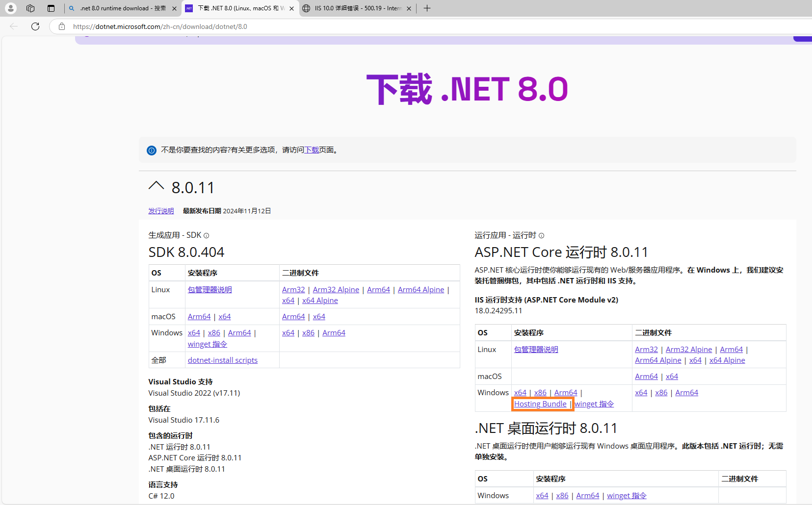Open the browser profile avatar icon
This screenshot has width=812, height=505.
pos(10,8)
